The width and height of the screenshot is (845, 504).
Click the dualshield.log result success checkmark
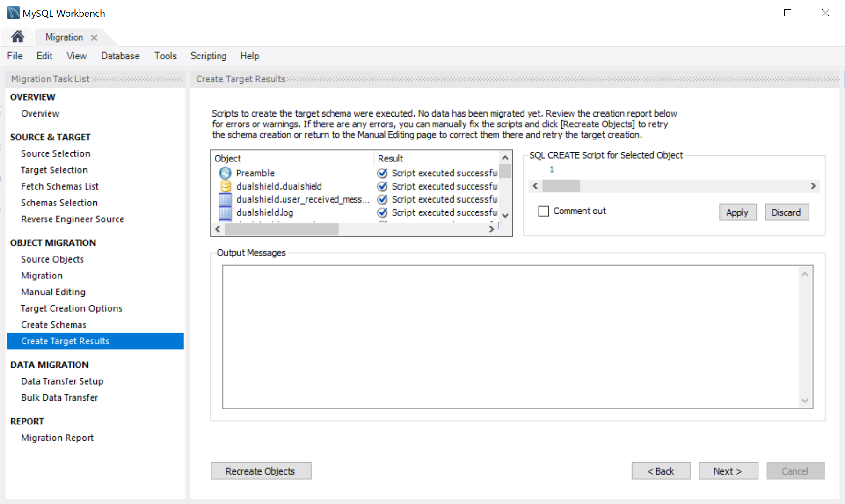click(x=382, y=212)
